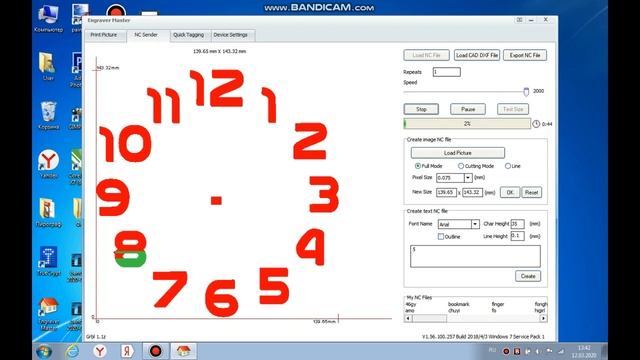Image resolution: width=640 pixels, height=360 pixels.
Task: Click the Line Height input field
Action: tap(518, 236)
